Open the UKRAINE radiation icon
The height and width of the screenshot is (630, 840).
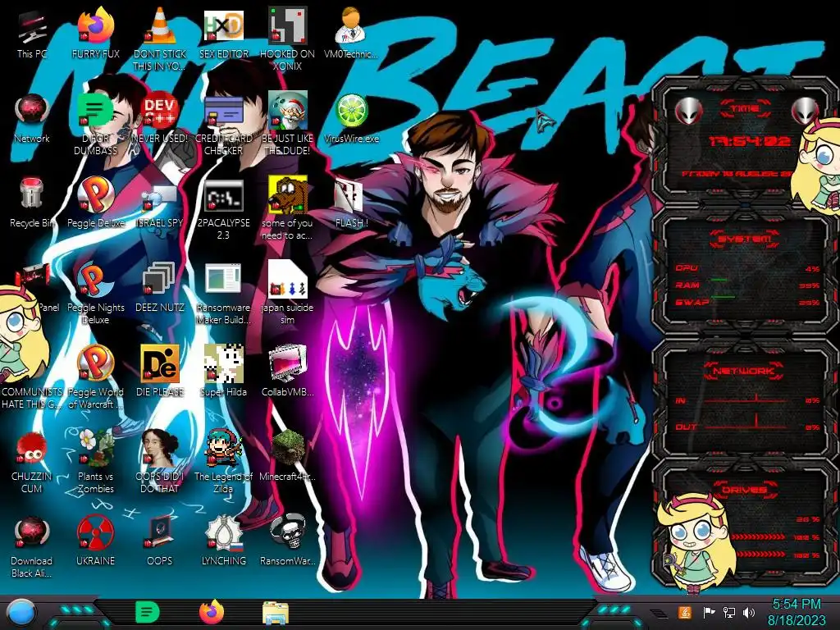(95, 541)
